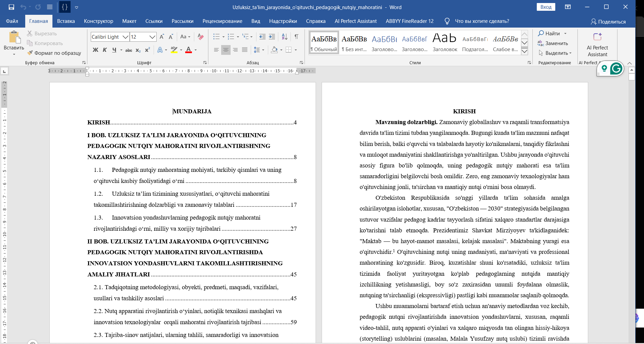
Task: Open the shading fill color
Action: (274, 50)
